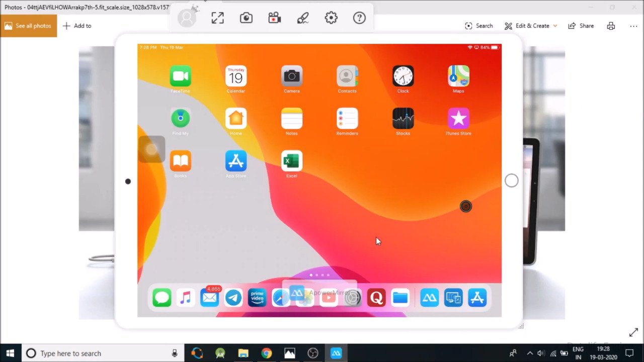Launch Prime Video from the dock
The height and width of the screenshot is (362, 644).
click(257, 298)
